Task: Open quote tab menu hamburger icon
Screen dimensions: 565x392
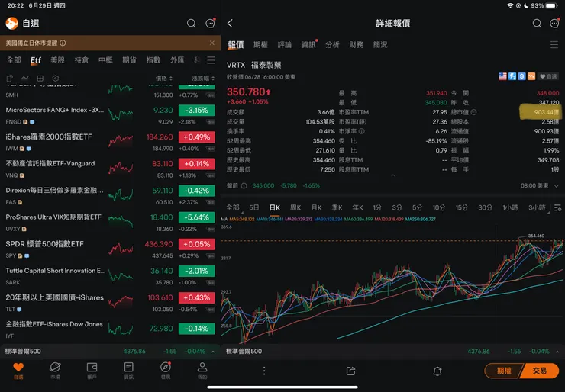Action: [554, 45]
